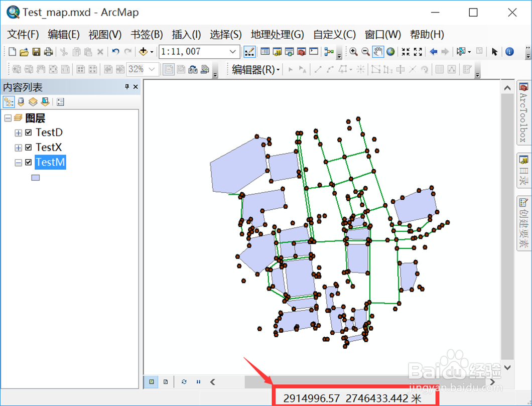532x406 pixels.
Task: Uncheck the TestD layer visibility
Action: click(x=28, y=132)
